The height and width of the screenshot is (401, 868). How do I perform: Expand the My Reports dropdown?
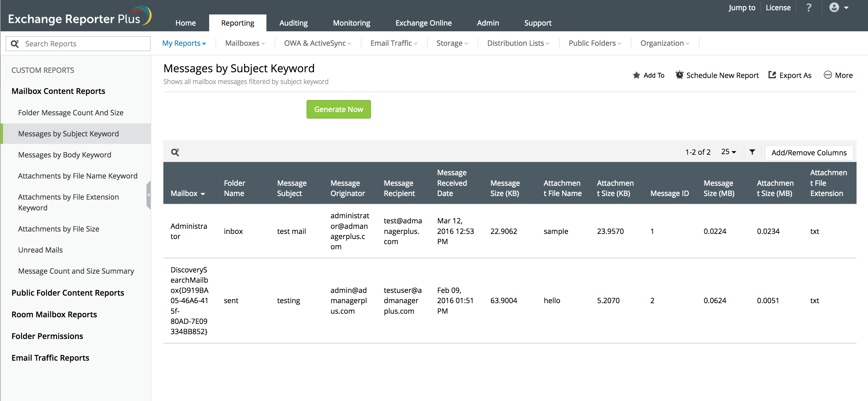[184, 43]
